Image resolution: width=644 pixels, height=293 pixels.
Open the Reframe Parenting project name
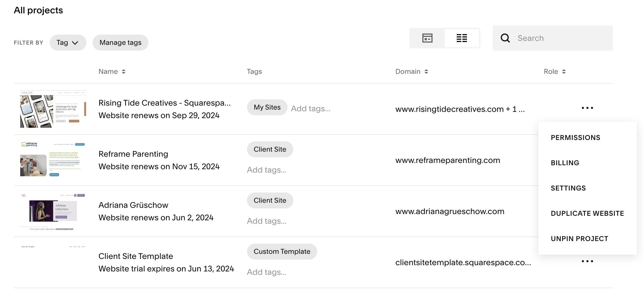(x=133, y=154)
